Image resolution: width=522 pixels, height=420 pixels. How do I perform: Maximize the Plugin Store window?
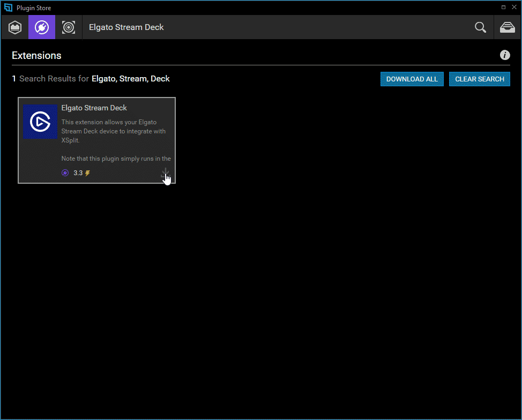point(503,7)
